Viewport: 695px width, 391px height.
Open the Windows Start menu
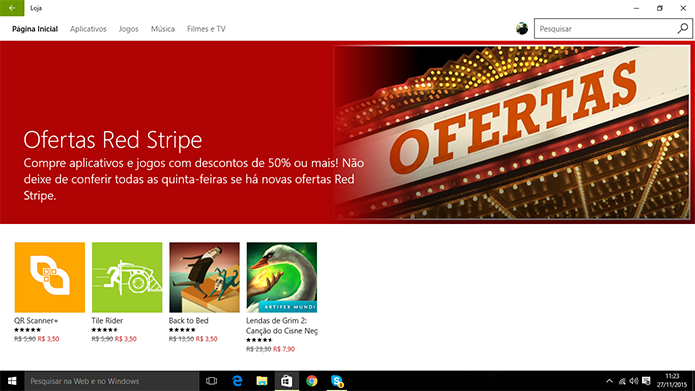pyautogui.click(x=12, y=381)
